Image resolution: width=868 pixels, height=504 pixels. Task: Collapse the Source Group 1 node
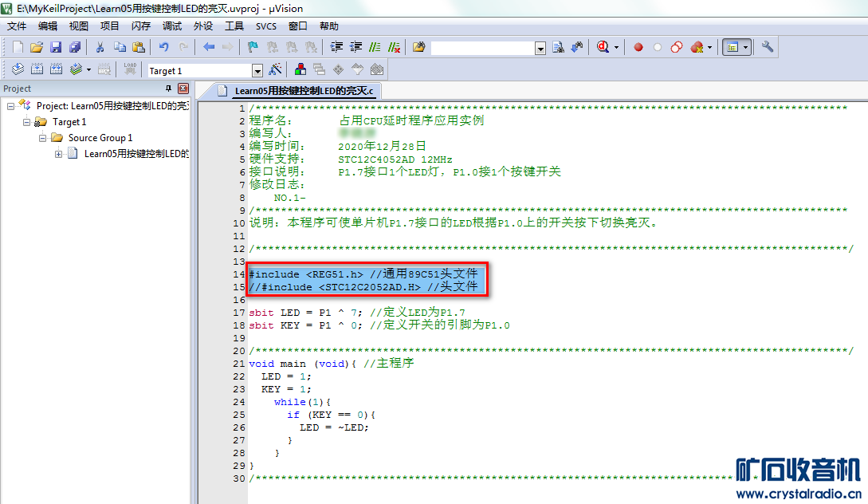point(42,138)
